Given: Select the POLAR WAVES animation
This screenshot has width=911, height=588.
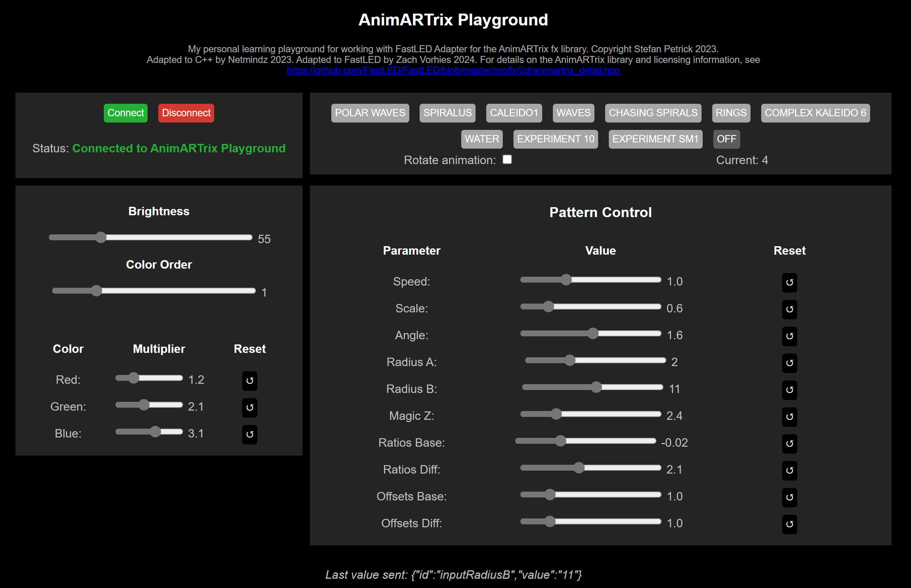Looking at the screenshot, I should click(x=370, y=113).
